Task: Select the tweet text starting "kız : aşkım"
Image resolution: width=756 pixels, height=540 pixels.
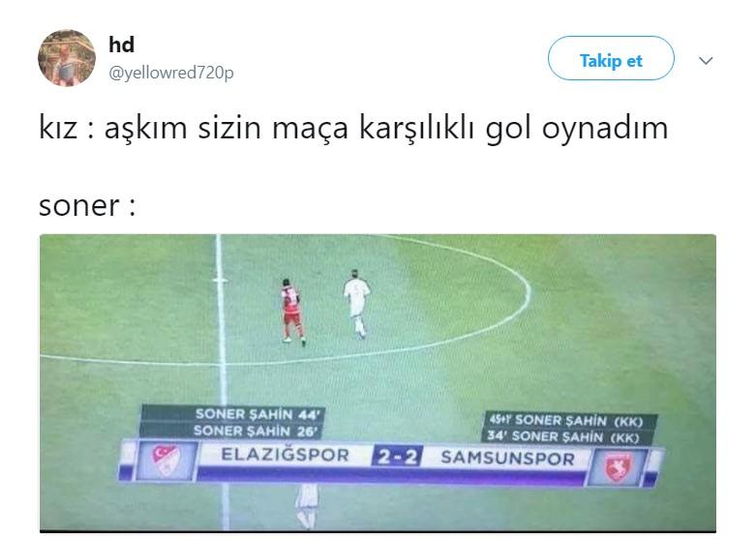Action: pyautogui.click(x=353, y=129)
